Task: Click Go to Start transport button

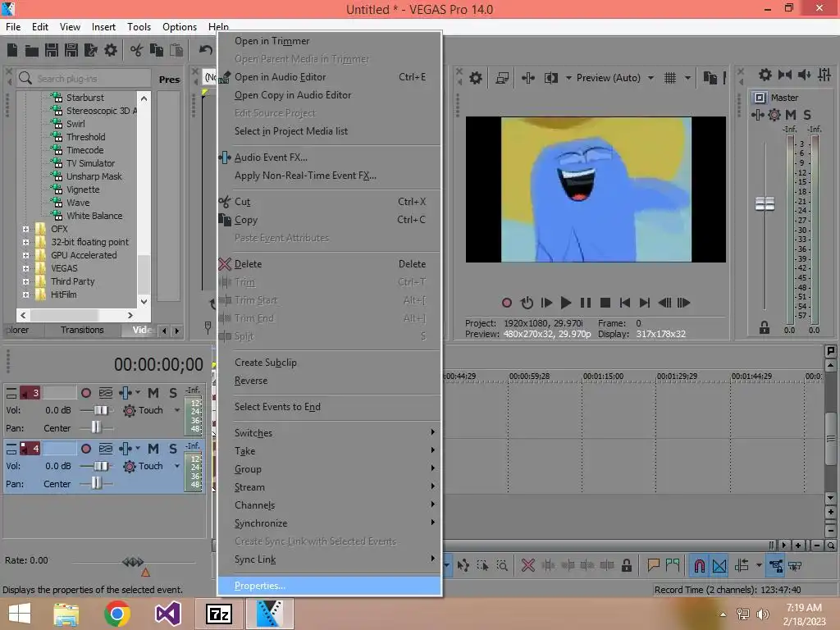Action: click(624, 303)
